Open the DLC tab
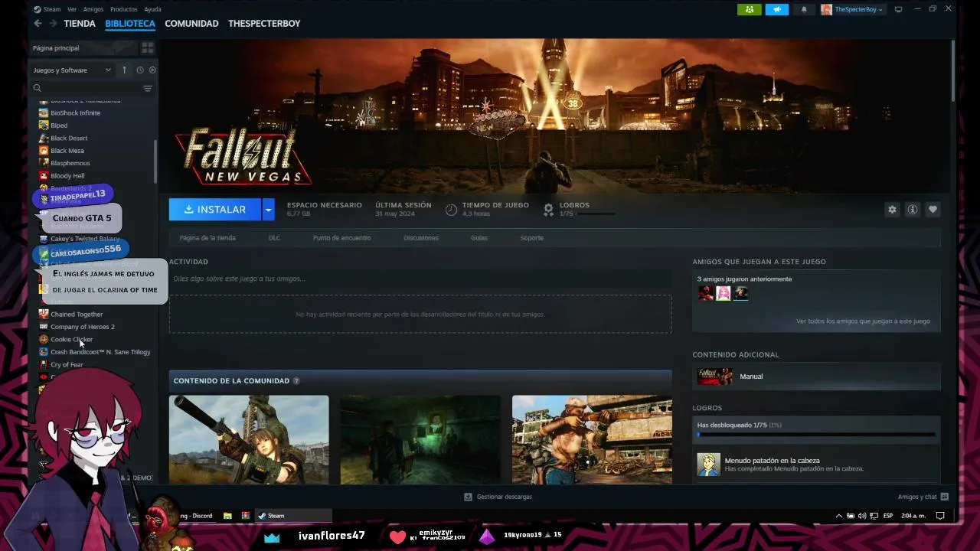980x551 pixels. [x=274, y=238]
